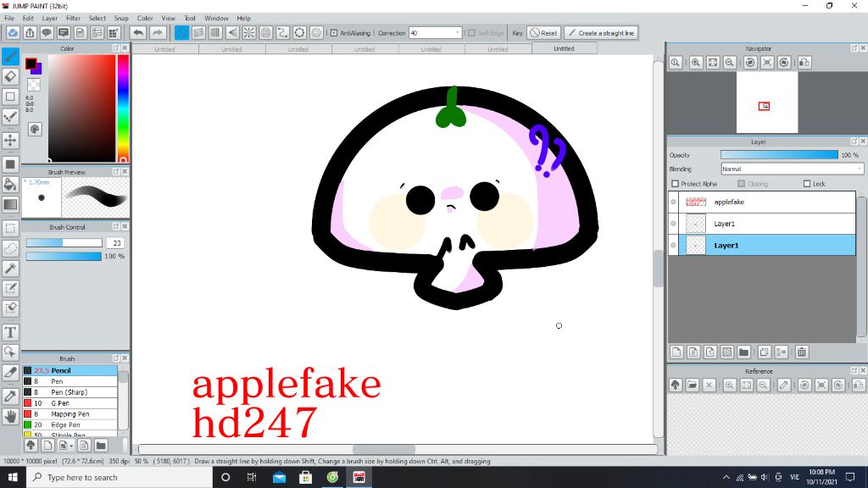868x488 pixels.
Task: Select the Gradient tool
Action: tap(10, 204)
